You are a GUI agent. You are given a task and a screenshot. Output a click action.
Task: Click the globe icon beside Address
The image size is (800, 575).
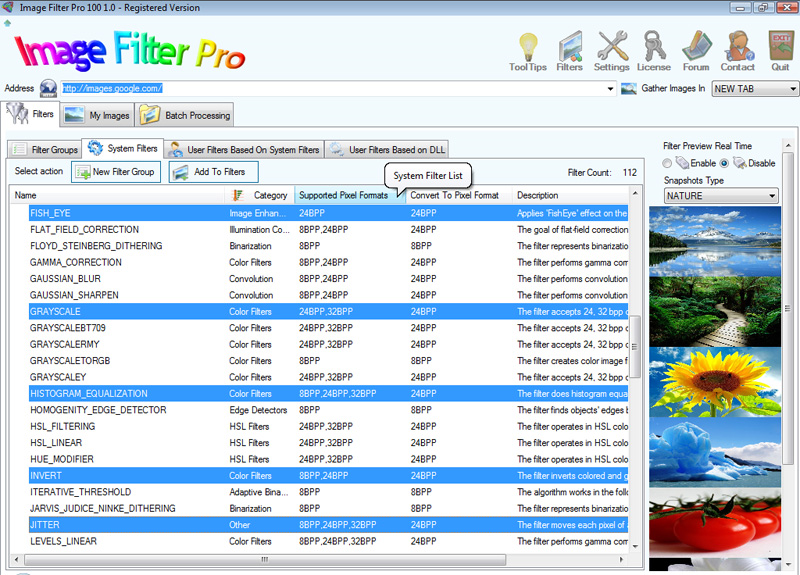48,88
